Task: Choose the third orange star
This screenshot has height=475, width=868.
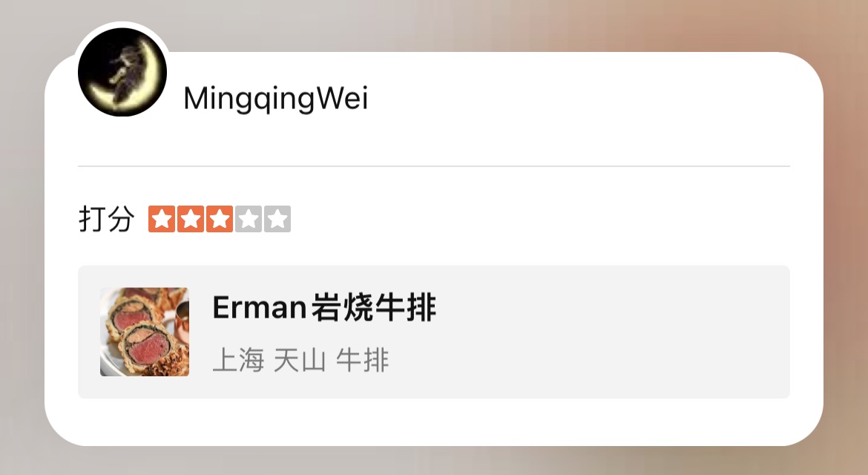Action: [x=219, y=219]
